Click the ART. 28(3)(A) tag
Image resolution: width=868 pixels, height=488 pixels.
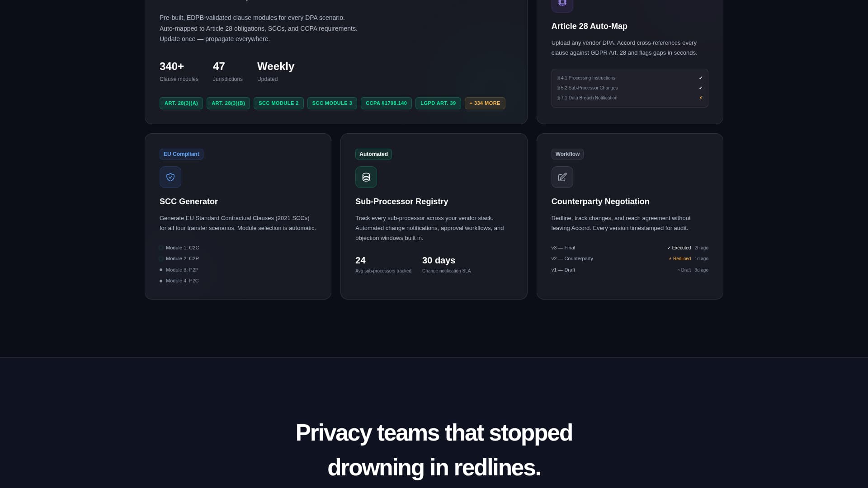click(x=181, y=103)
